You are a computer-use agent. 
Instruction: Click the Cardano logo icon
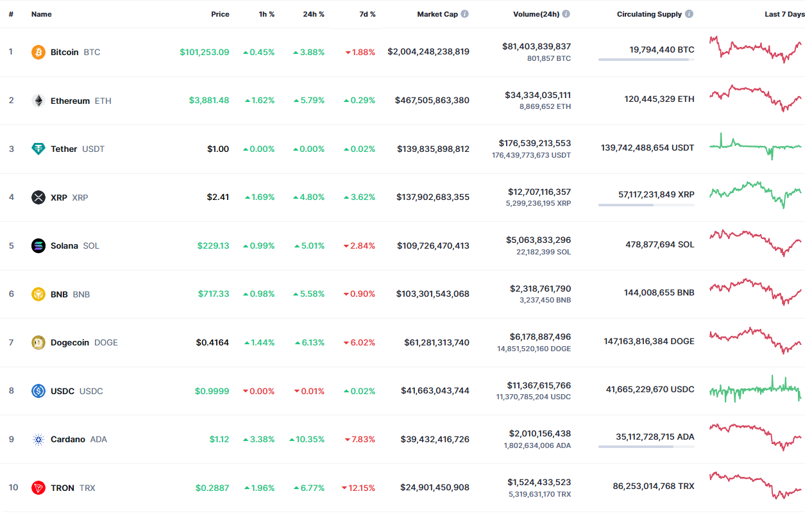pyautogui.click(x=38, y=439)
